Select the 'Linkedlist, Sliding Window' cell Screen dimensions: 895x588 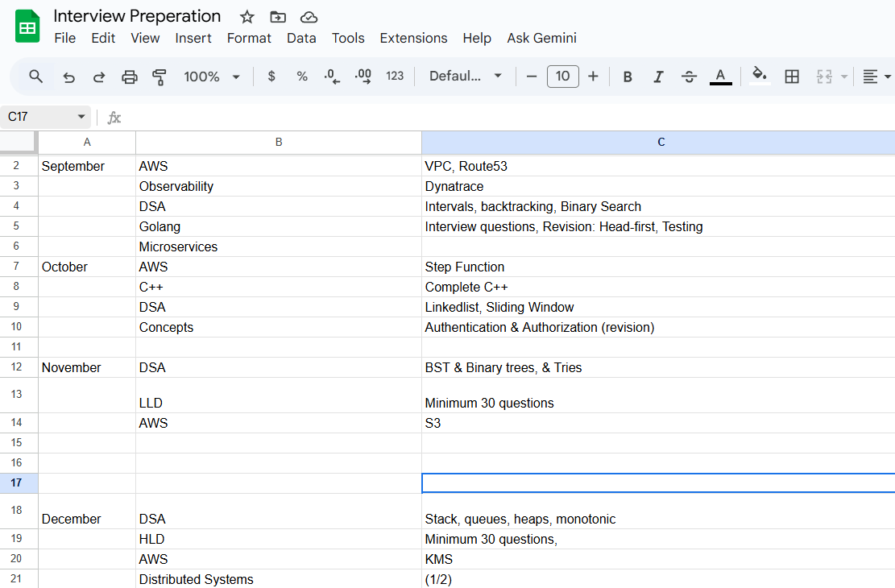658,307
